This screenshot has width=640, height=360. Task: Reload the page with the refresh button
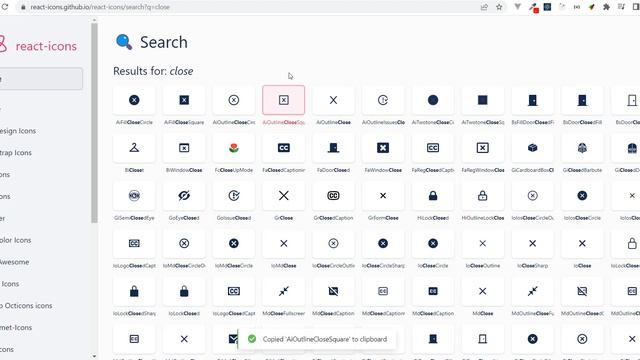5,7
